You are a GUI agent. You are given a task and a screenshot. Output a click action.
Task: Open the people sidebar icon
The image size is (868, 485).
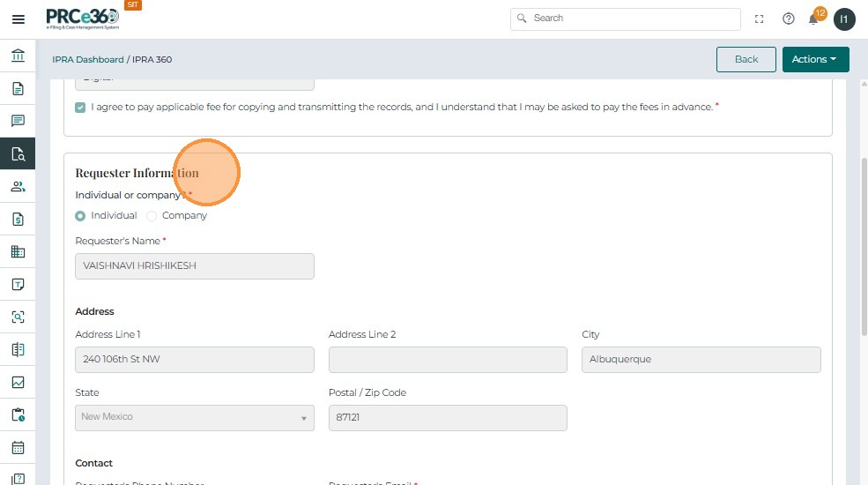pyautogui.click(x=18, y=186)
